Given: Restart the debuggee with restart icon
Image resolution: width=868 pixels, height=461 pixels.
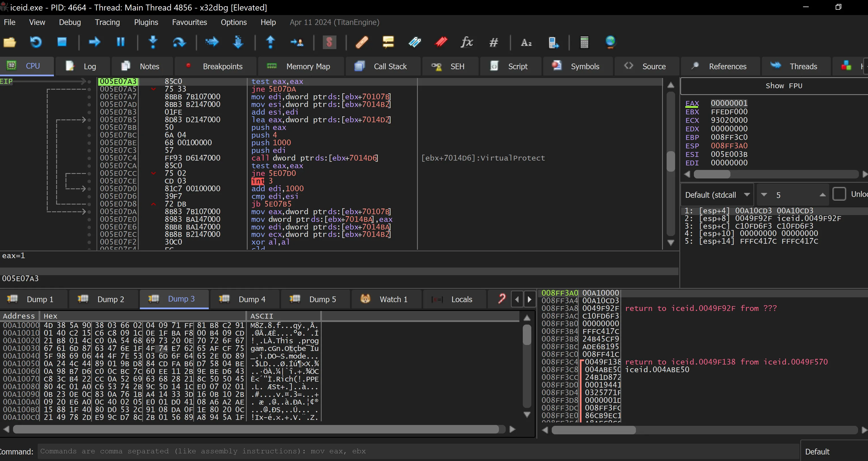Looking at the screenshot, I should point(36,42).
